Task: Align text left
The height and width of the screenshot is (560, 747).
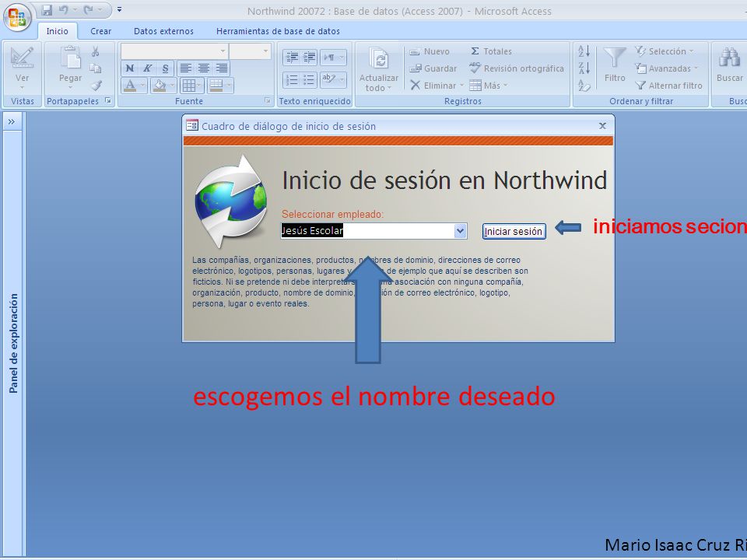Action: pyautogui.click(x=185, y=68)
